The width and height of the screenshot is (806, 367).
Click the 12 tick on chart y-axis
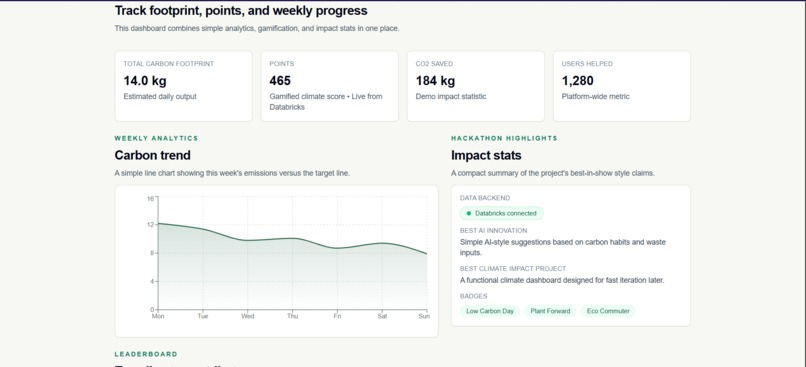click(150, 225)
